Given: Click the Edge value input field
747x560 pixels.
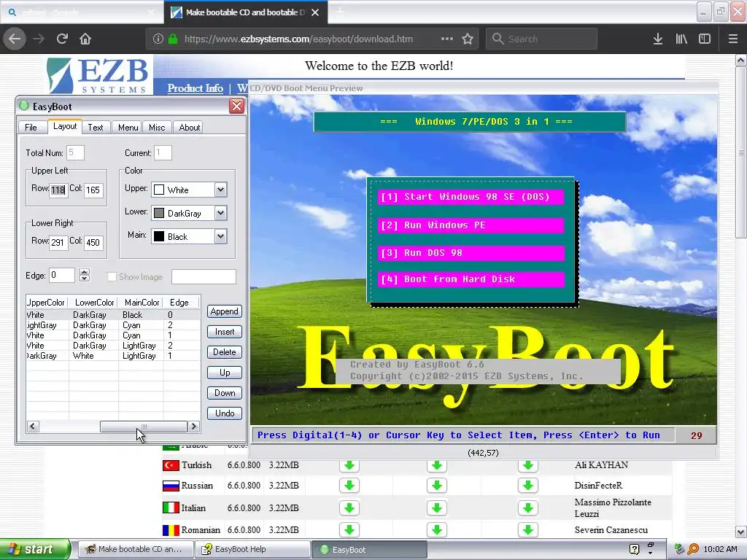Looking at the screenshot, I should 62,275.
